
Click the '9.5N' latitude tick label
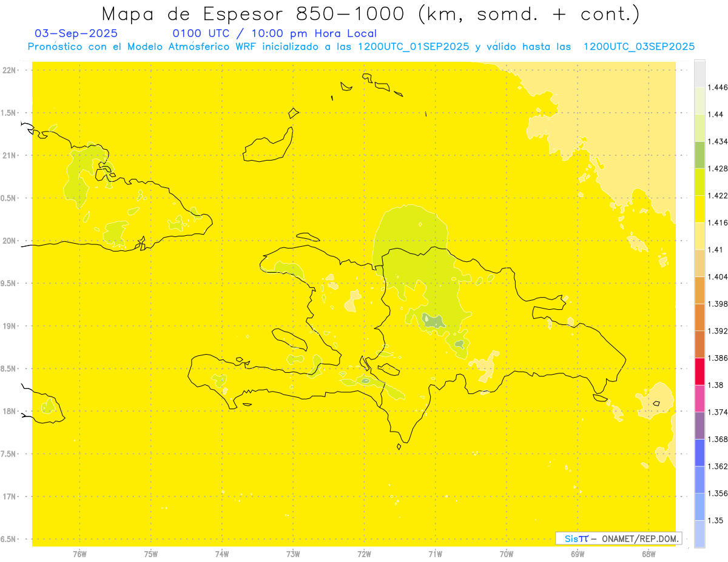pos(8,284)
